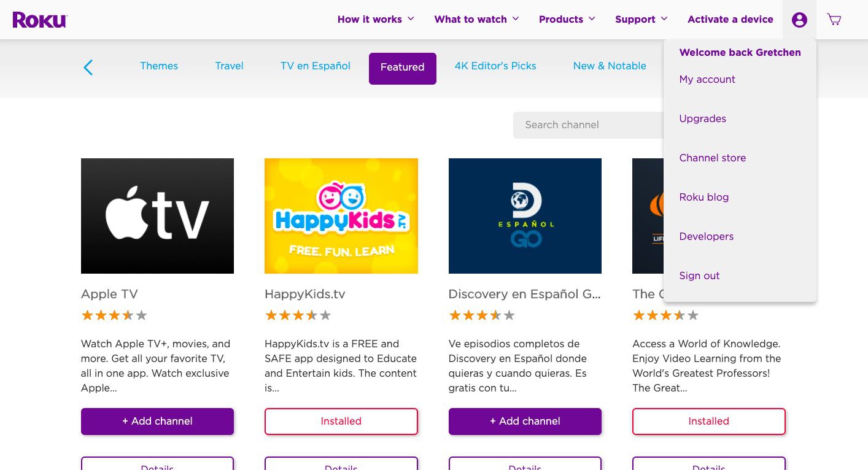Click the Roku logo
Screen dimensions: 868x470
point(40,20)
